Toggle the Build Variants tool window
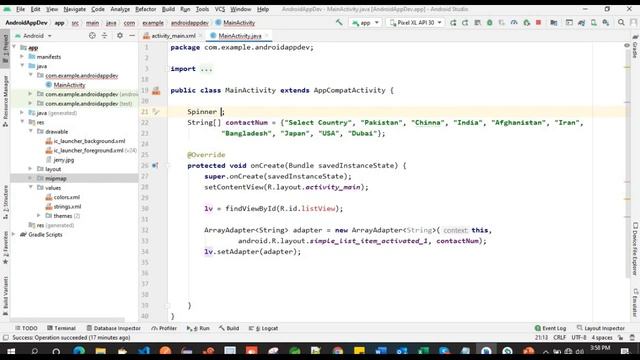 5,296
